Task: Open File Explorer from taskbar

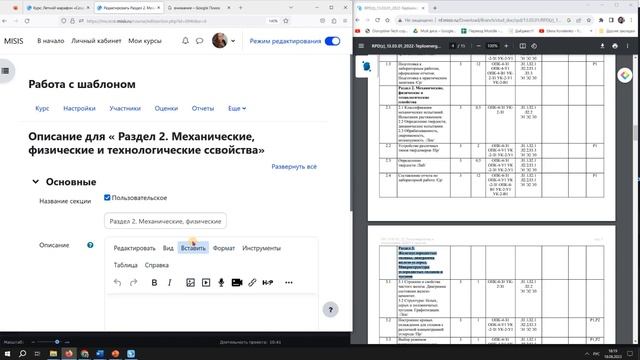Action: point(53,353)
